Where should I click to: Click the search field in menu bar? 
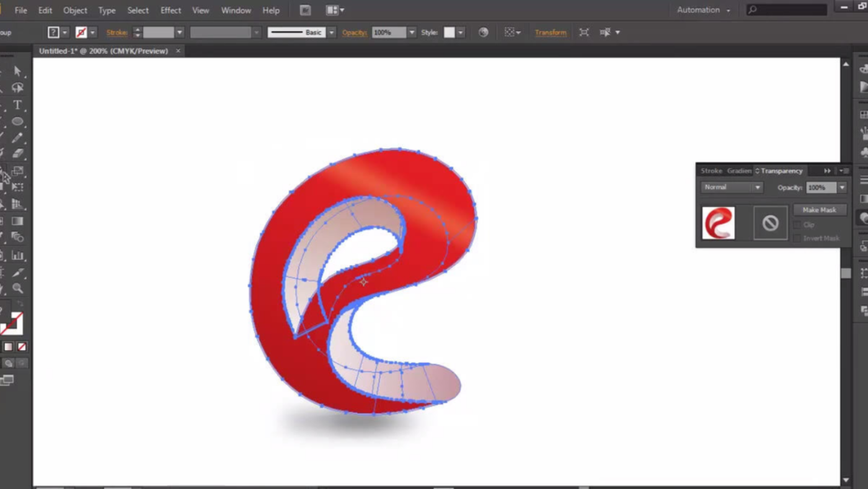click(787, 10)
